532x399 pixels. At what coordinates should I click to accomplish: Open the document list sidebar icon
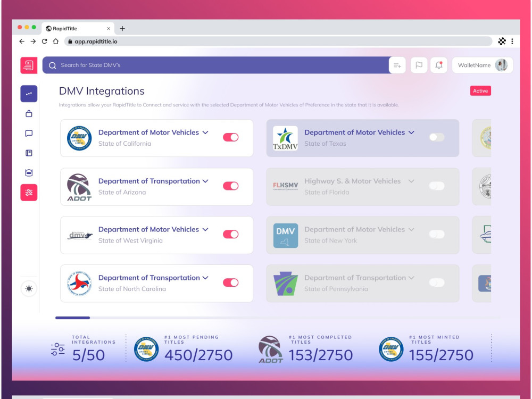[29, 153]
